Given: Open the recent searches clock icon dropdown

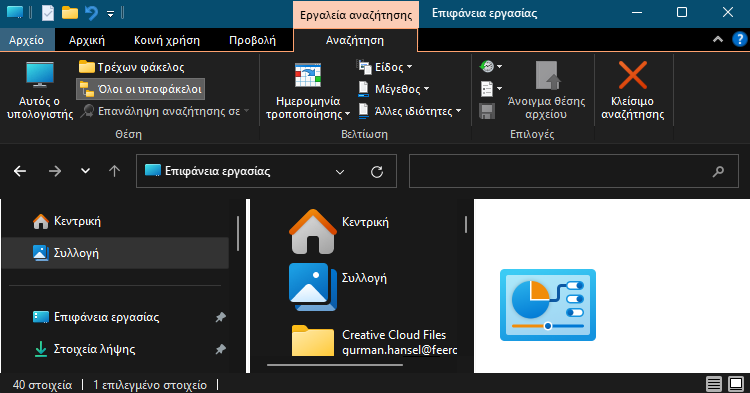Looking at the screenshot, I should 491,66.
